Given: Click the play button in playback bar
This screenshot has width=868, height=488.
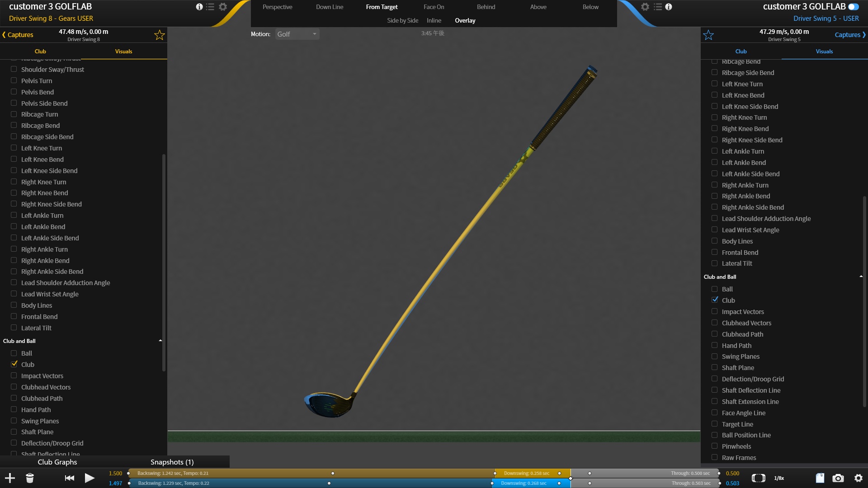Looking at the screenshot, I should pos(90,478).
